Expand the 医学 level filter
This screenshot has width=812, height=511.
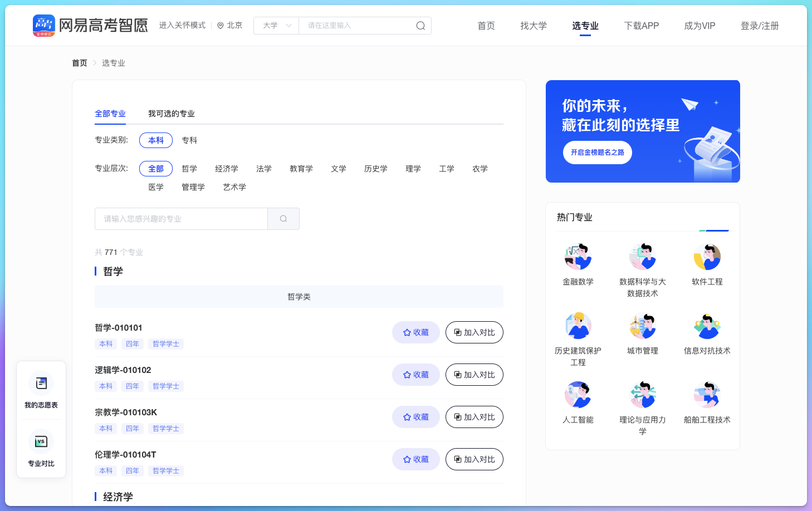click(x=155, y=187)
